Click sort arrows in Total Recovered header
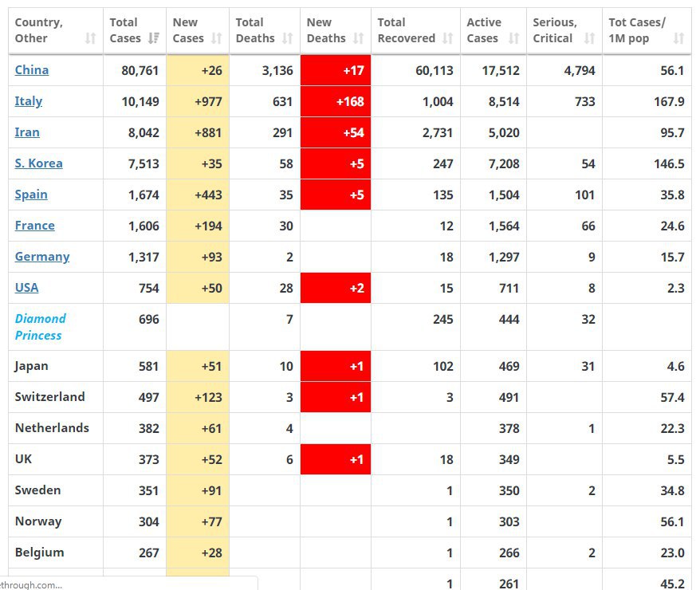700x590 pixels. pos(448,38)
